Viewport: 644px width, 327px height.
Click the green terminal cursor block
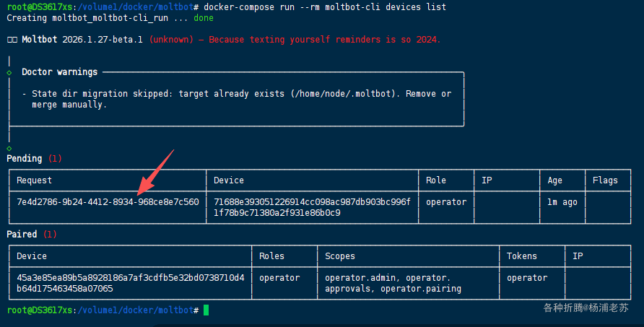(x=206, y=310)
